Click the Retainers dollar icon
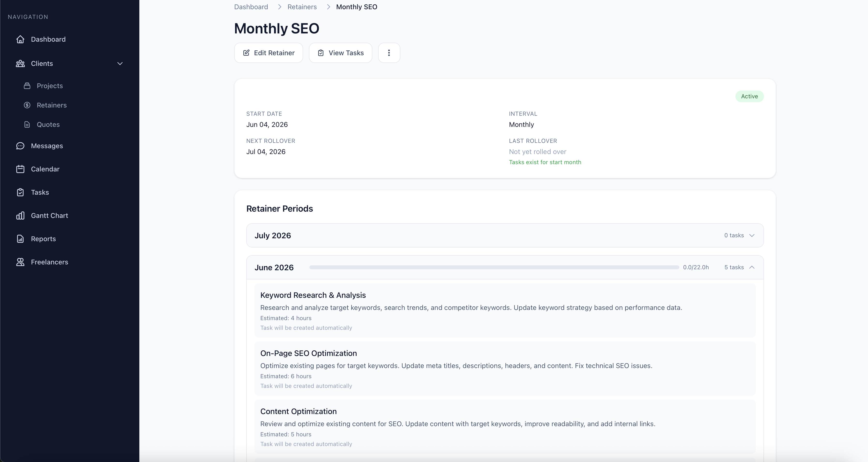Screen dimensions: 868x462 coord(27,105)
